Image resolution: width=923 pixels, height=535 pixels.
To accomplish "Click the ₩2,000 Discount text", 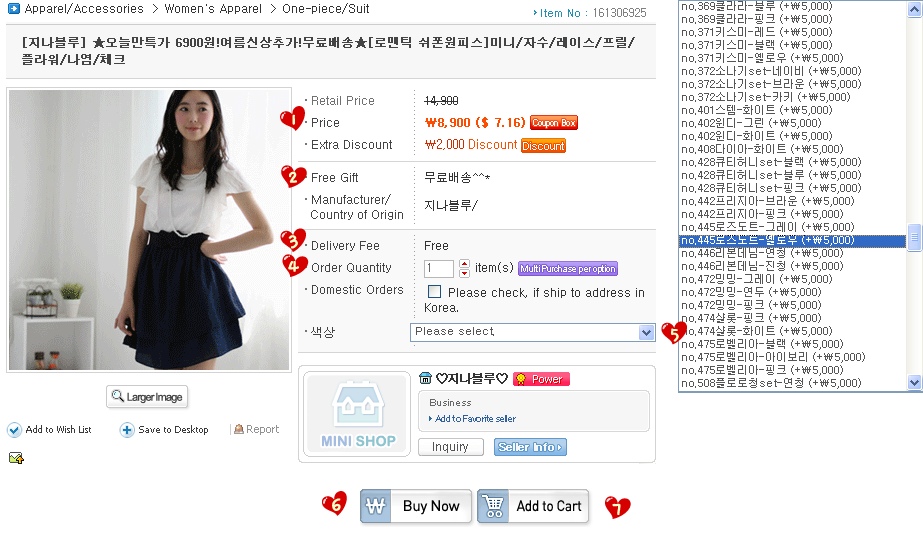I will click(x=471, y=145).
